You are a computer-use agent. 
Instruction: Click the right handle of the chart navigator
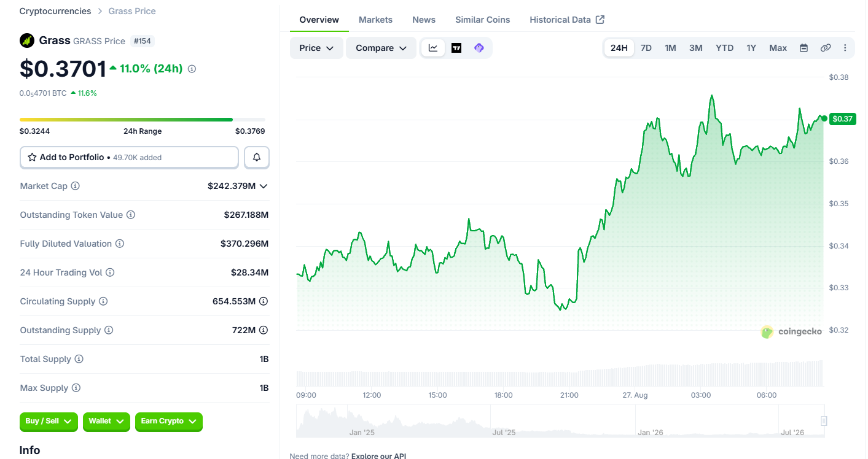(824, 421)
